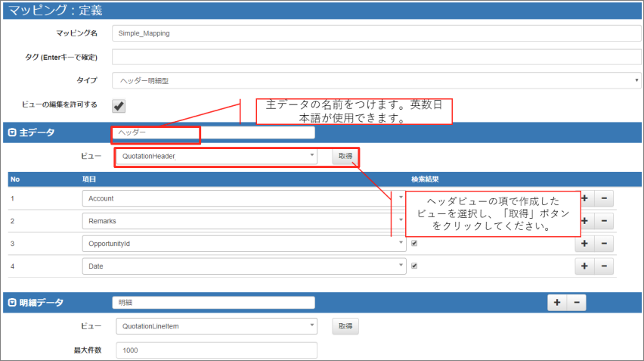This screenshot has height=361, width=644.
Task: Open the QuotationHeader view dropdown
Action: click(216, 156)
